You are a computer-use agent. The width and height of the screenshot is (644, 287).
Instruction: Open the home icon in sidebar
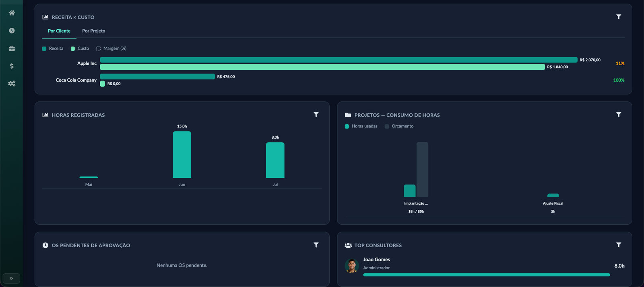12,13
